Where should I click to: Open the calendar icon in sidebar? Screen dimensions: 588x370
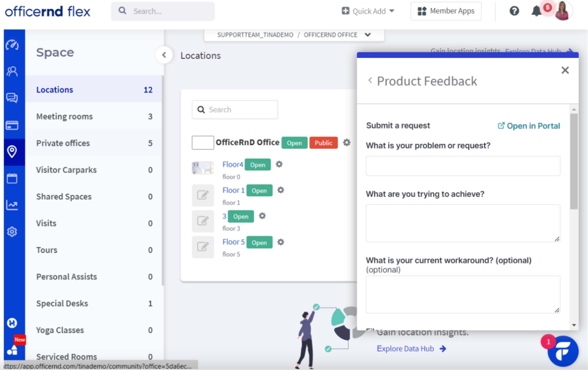click(x=12, y=178)
